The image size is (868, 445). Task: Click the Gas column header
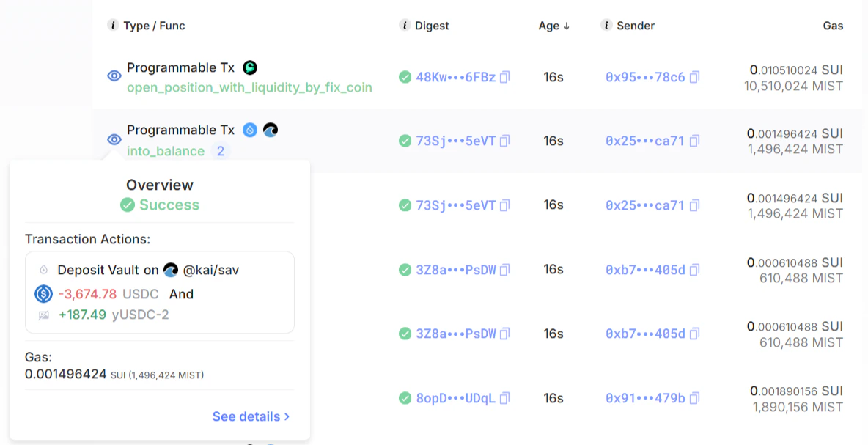833,26
